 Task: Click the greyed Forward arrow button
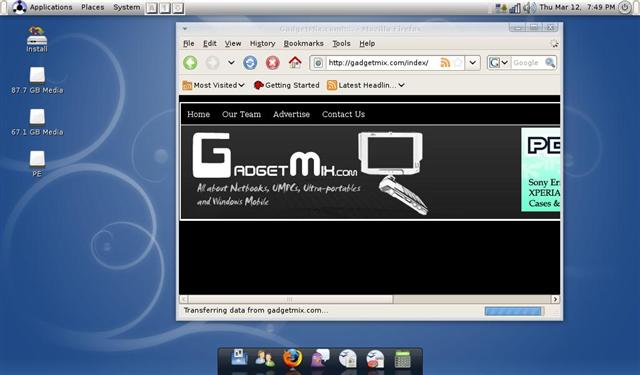click(x=212, y=63)
